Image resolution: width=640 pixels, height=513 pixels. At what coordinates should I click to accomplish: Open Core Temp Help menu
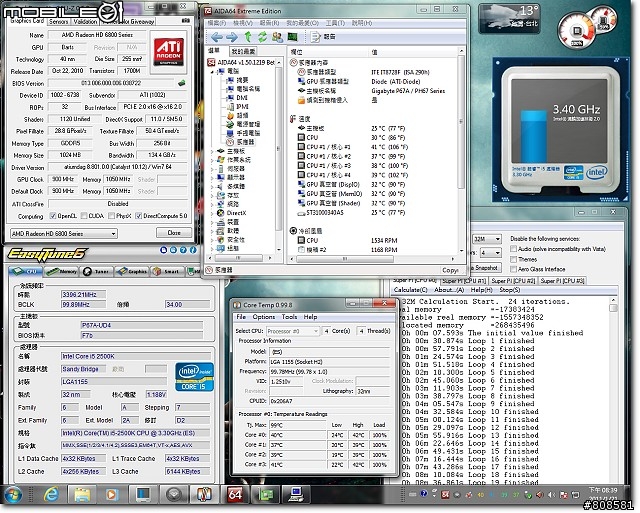310,317
